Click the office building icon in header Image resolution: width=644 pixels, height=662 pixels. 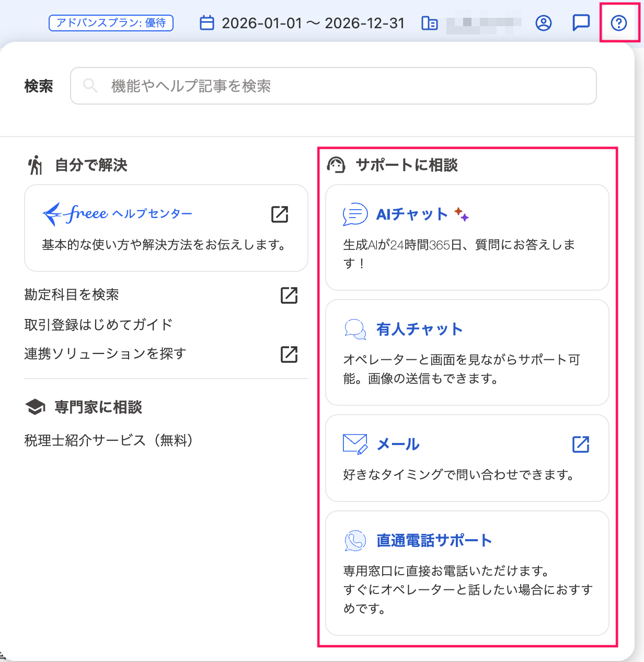click(x=430, y=23)
